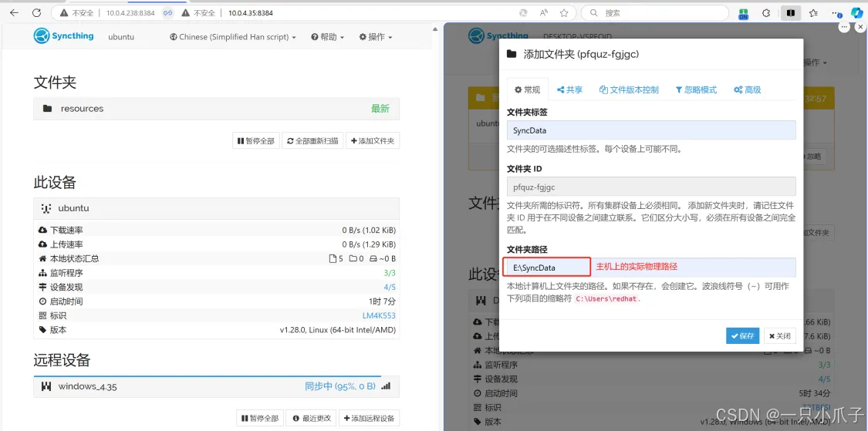The height and width of the screenshot is (431, 868).
Task: Switch to the 常规 tab
Action: pyautogui.click(x=528, y=89)
